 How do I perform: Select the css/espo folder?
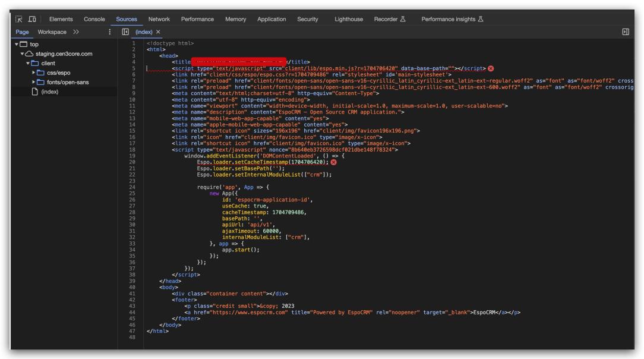tap(58, 73)
